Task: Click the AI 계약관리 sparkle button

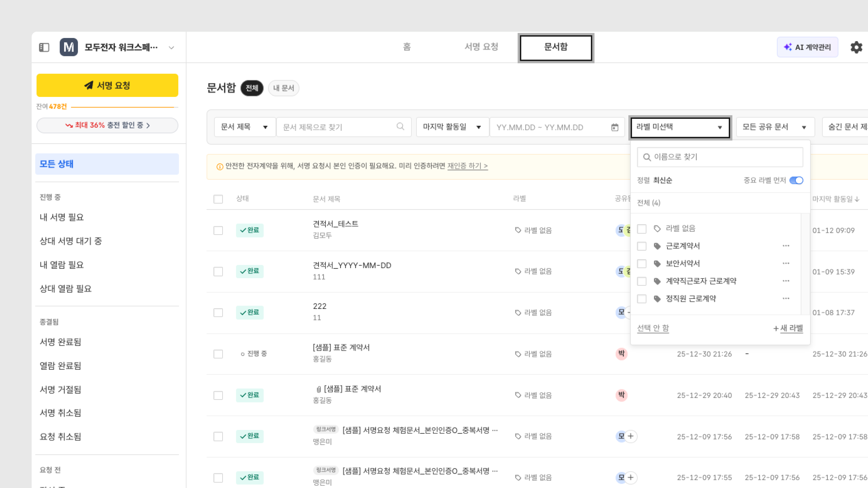Action: coord(807,47)
